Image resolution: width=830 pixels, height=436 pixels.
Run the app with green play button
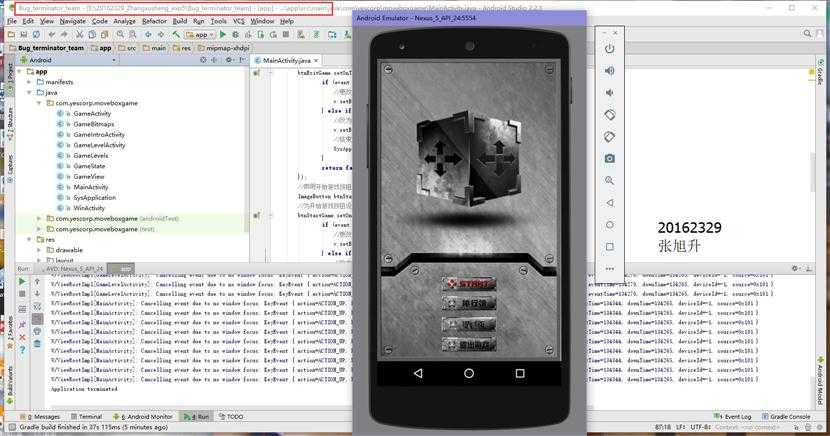[x=223, y=34]
